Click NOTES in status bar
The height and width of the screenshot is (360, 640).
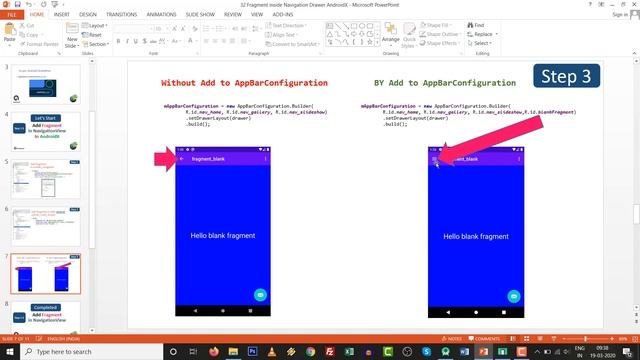tap(452, 339)
